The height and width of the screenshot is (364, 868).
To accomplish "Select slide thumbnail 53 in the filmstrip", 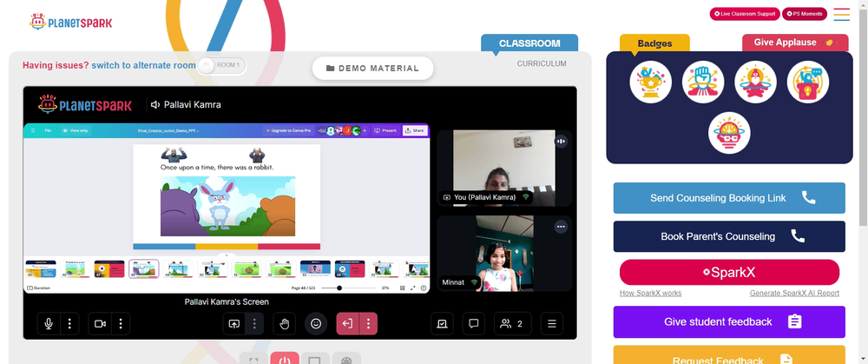I will [315, 269].
